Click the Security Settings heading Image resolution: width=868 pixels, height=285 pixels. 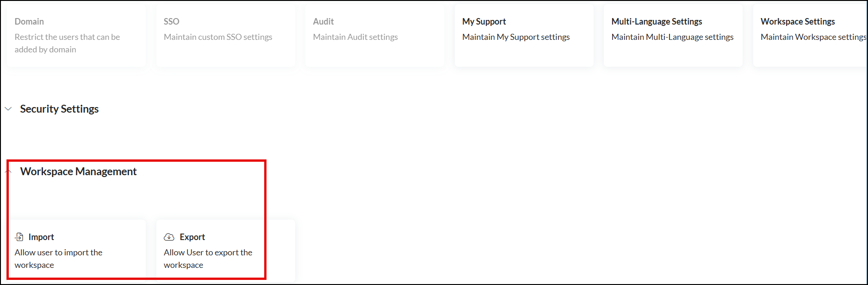(x=59, y=109)
